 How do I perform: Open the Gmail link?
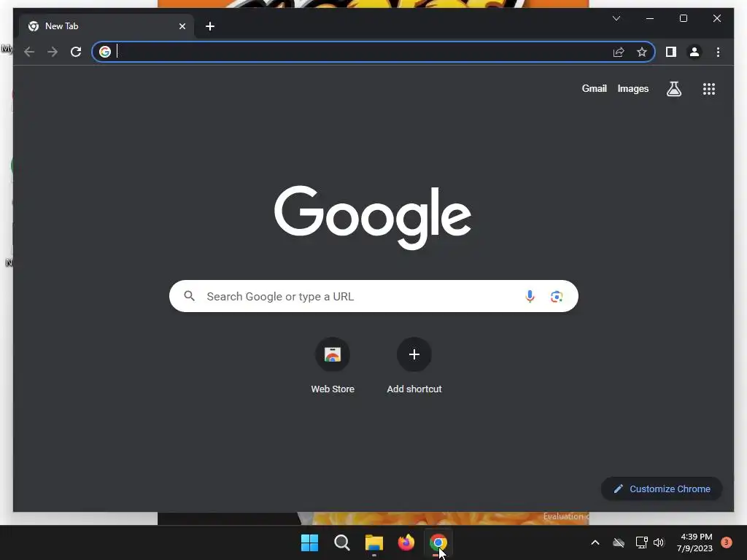594,88
